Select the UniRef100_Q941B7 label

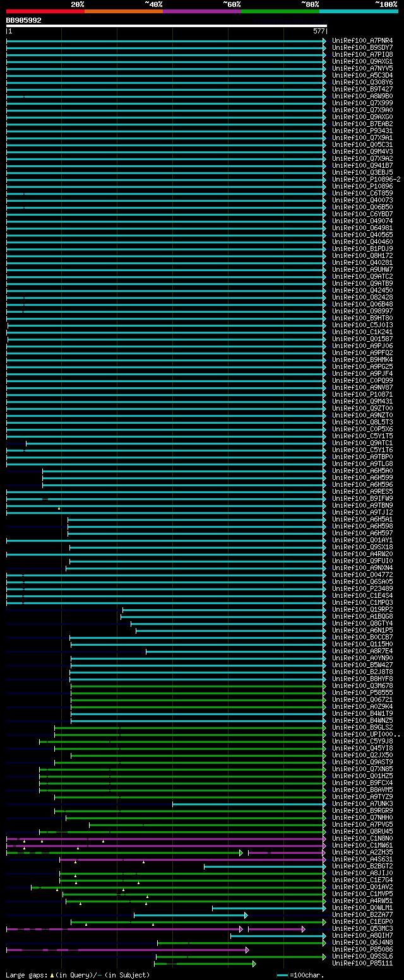(x=362, y=166)
